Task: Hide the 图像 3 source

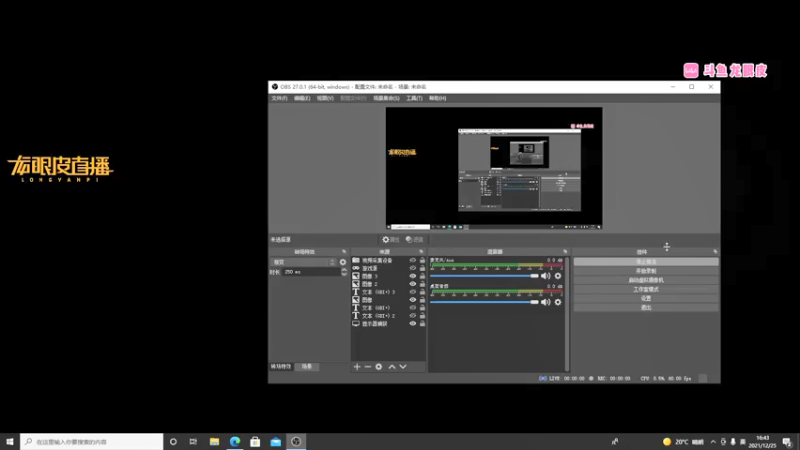Action: 413,276
